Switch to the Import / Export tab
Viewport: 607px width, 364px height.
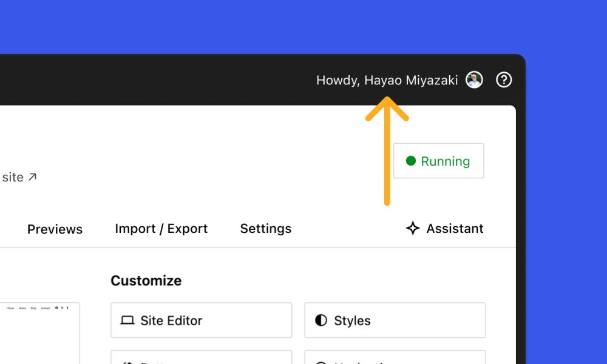click(161, 229)
